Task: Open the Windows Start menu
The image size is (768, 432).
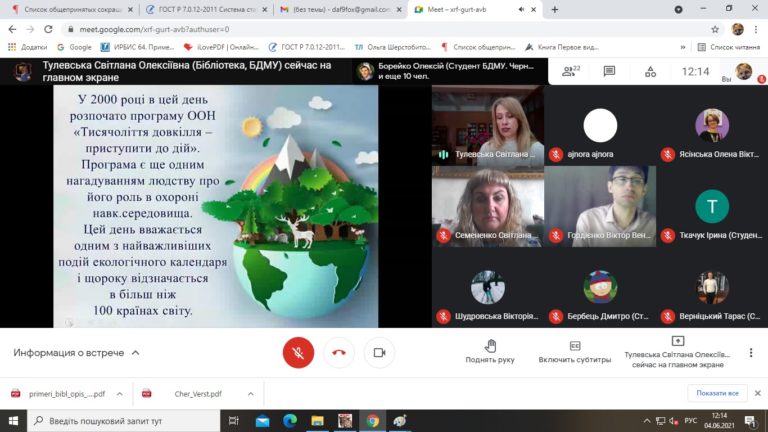Action: (13, 421)
